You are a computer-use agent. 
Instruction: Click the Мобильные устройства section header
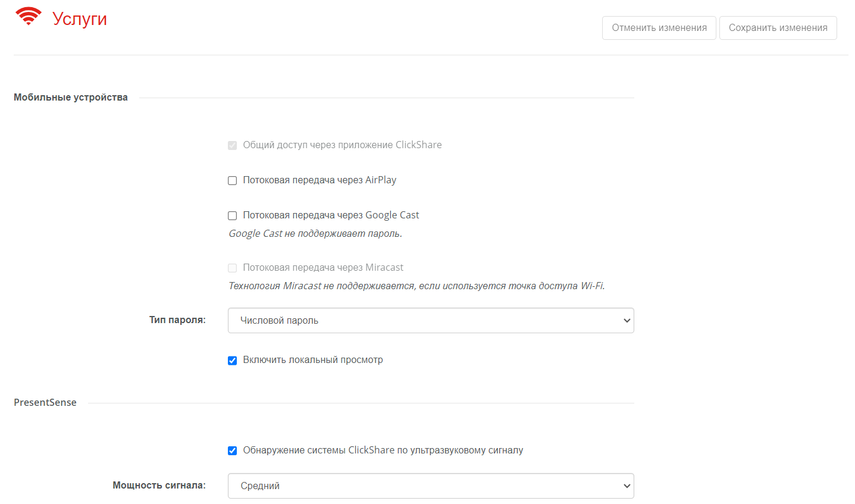click(71, 97)
